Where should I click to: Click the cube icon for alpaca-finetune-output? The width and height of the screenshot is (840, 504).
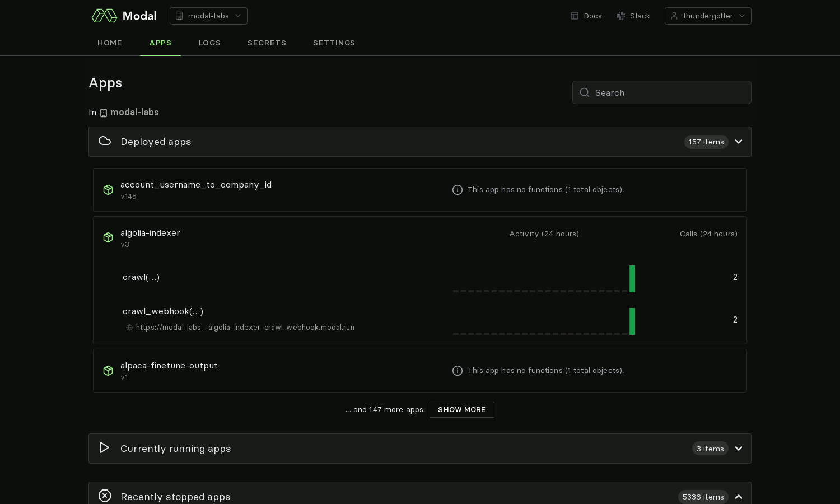click(x=108, y=371)
